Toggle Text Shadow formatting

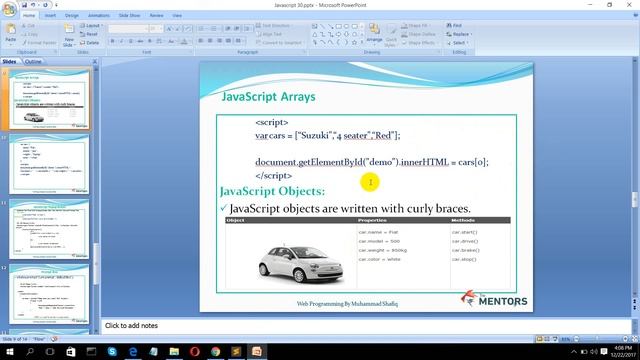point(150,41)
